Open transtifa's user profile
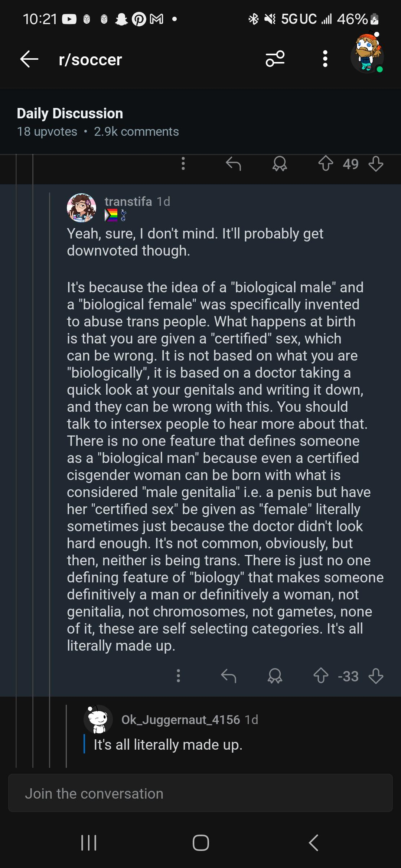Viewport: 401px width, 868px height. tap(128, 201)
